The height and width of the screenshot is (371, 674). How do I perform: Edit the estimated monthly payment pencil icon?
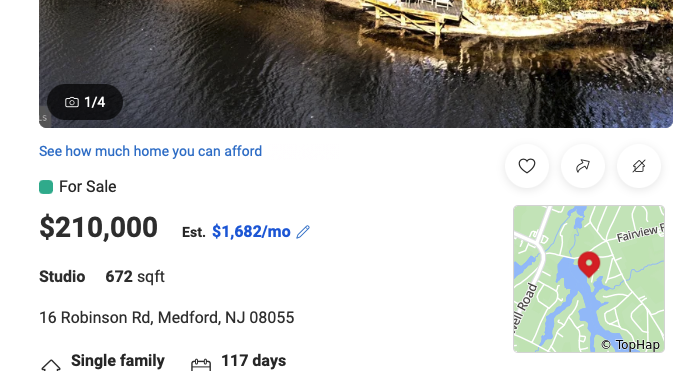(303, 232)
